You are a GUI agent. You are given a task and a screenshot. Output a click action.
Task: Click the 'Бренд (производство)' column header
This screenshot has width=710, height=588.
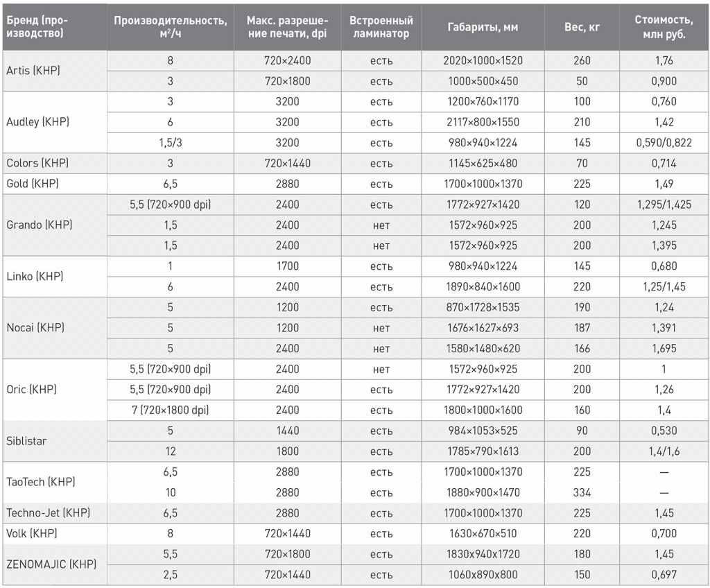pyautogui.click(x=54, y=27)
